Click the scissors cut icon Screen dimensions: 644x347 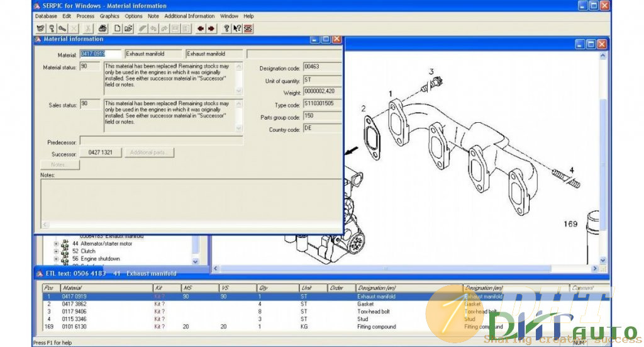click(87, 28)
